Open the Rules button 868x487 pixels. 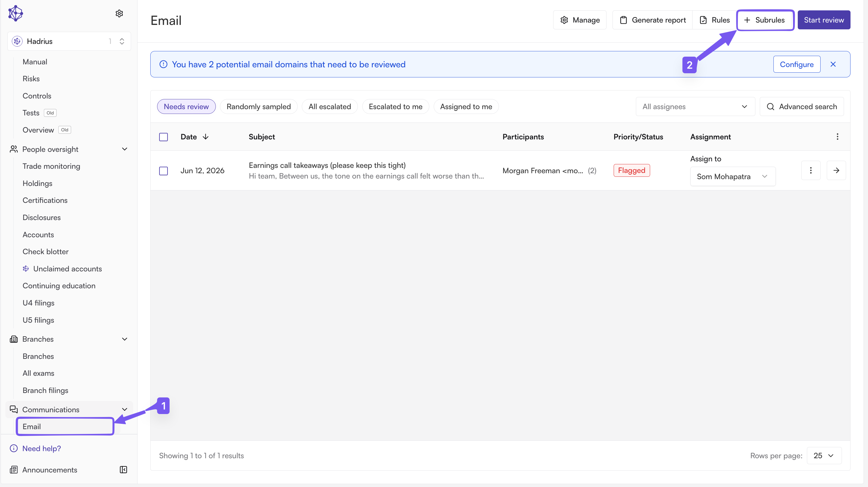coord(715,20)
